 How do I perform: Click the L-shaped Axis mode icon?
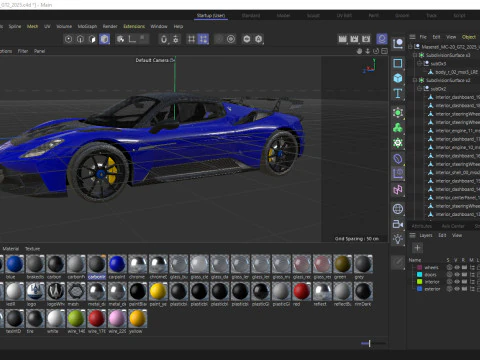[x=132, y=39]
